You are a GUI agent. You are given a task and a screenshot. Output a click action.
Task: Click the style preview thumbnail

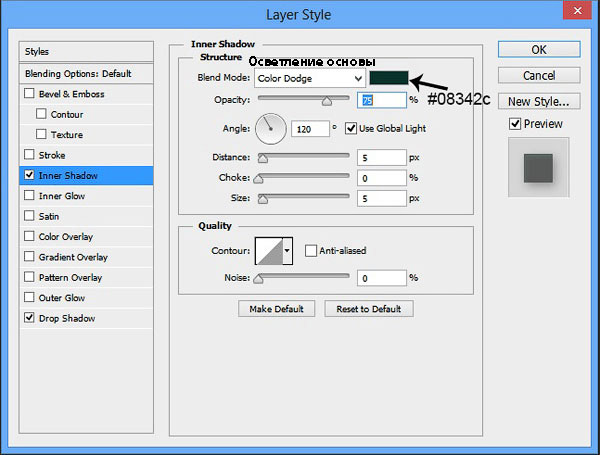click(x=538, y=165)
